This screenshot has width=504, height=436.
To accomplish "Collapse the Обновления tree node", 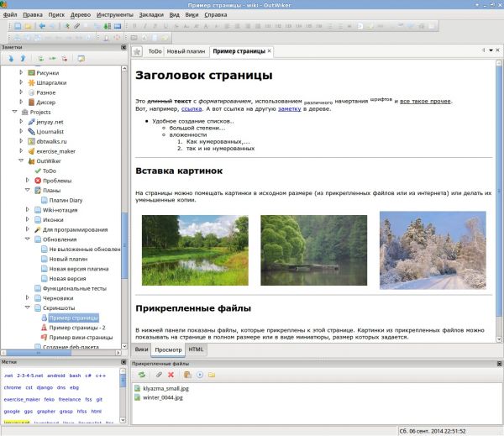I will pyautogui.click(x=27, y=239).
